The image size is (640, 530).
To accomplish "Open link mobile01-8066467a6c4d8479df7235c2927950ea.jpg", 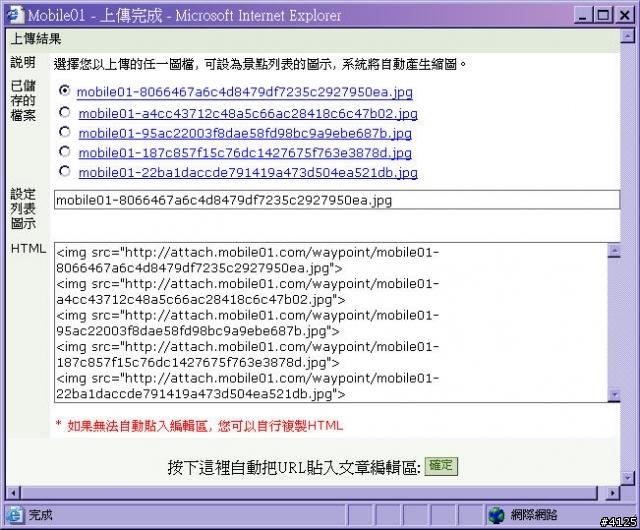I will 244,92.
